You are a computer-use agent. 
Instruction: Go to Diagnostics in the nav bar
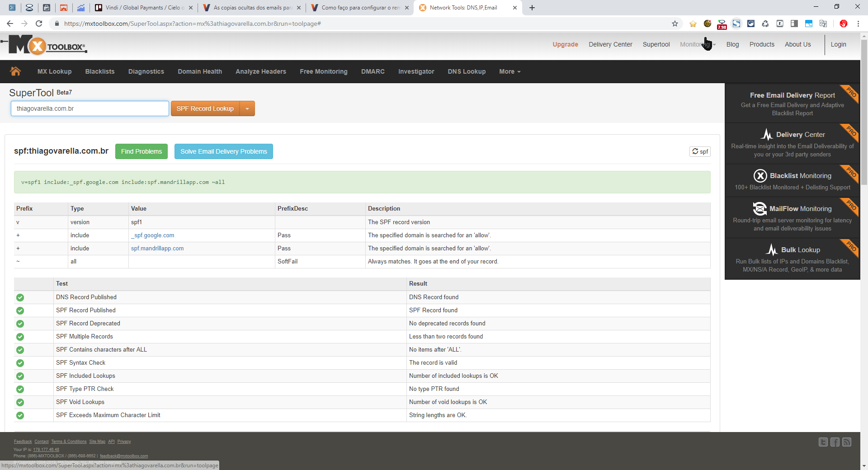click(146, 71)
